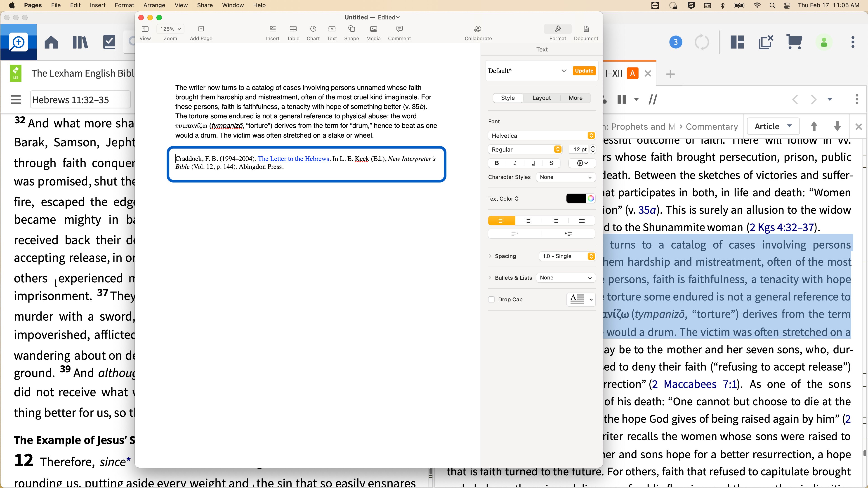Add a Text box from Pages toolbar
This screenshot has width=868, height=488.
[x=332, y=33]
